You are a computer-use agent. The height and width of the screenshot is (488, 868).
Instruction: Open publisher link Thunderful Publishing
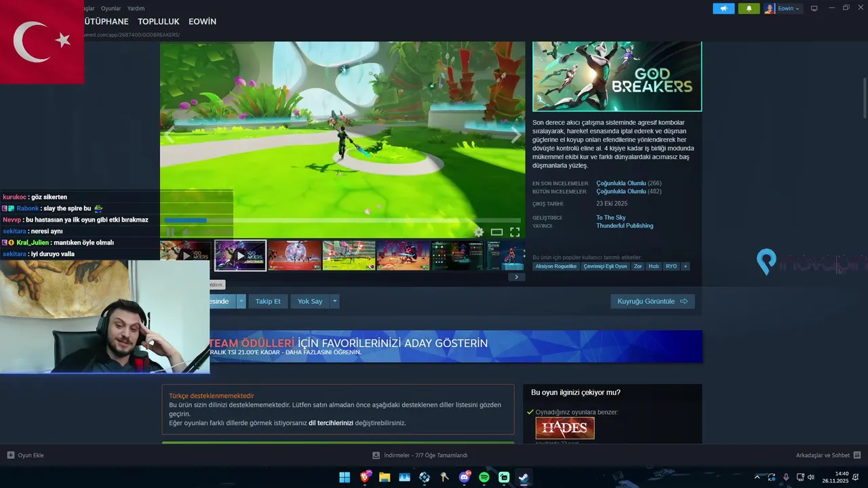tap(625, 226)
